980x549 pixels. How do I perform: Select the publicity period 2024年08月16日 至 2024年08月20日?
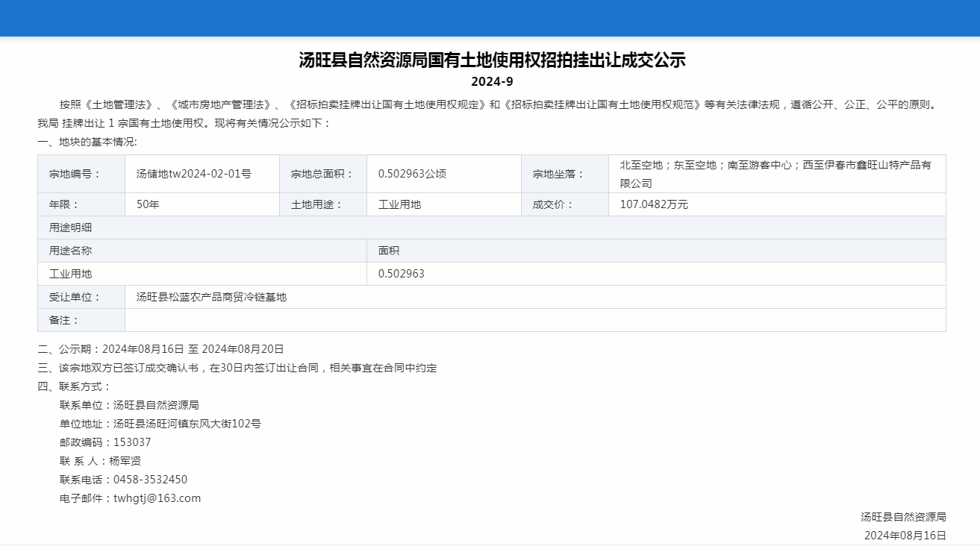193,349
